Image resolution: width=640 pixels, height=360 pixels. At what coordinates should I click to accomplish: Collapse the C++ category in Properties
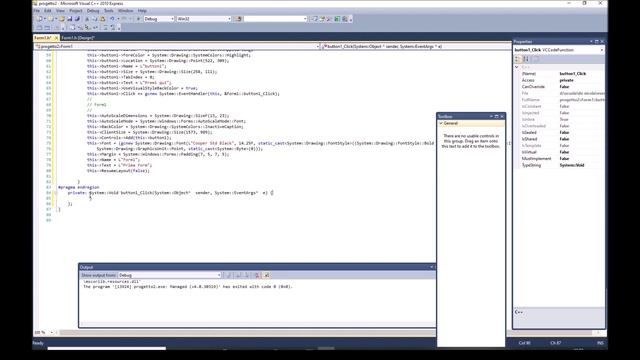point(517,67)
